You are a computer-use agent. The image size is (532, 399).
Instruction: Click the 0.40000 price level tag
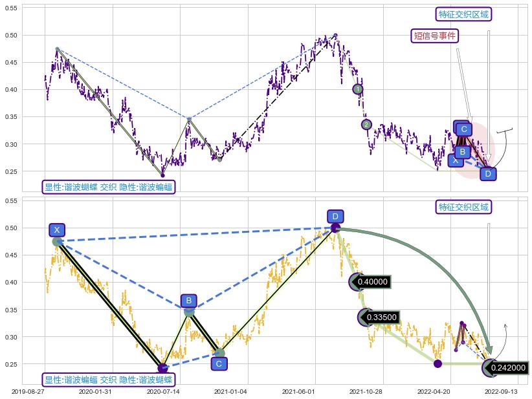[x=372, y=282]
